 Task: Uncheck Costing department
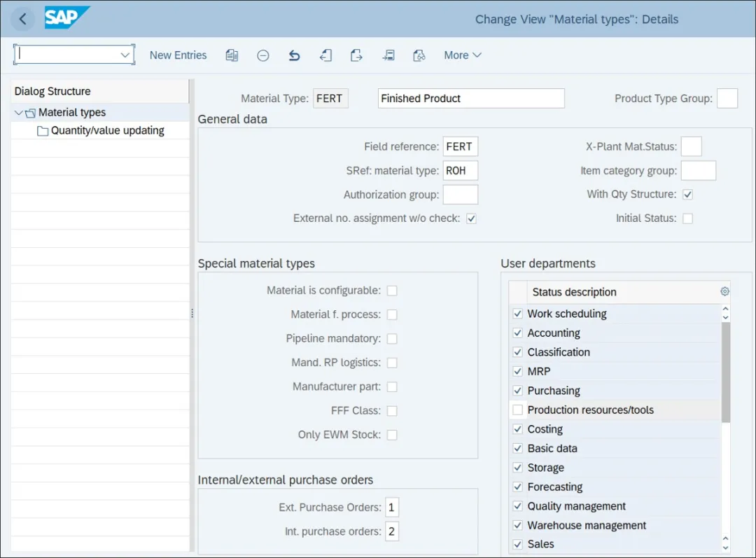pos(517,429)
